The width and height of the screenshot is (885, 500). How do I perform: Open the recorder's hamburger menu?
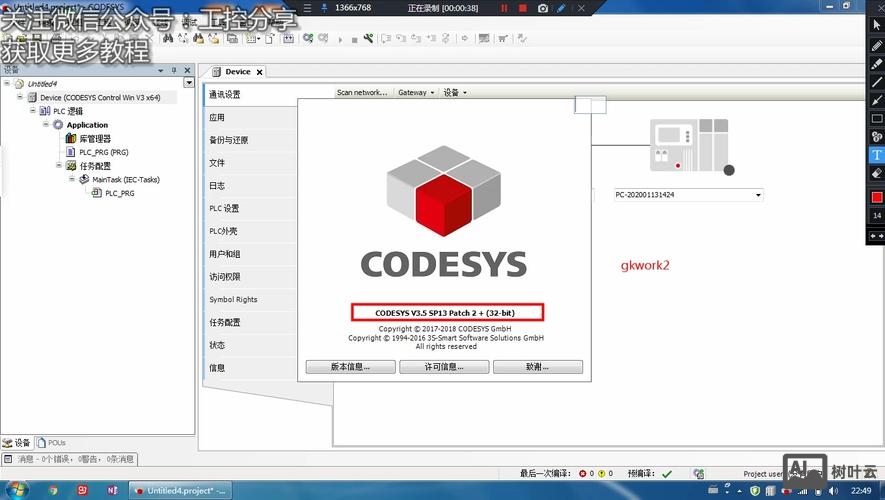[308, 8]
